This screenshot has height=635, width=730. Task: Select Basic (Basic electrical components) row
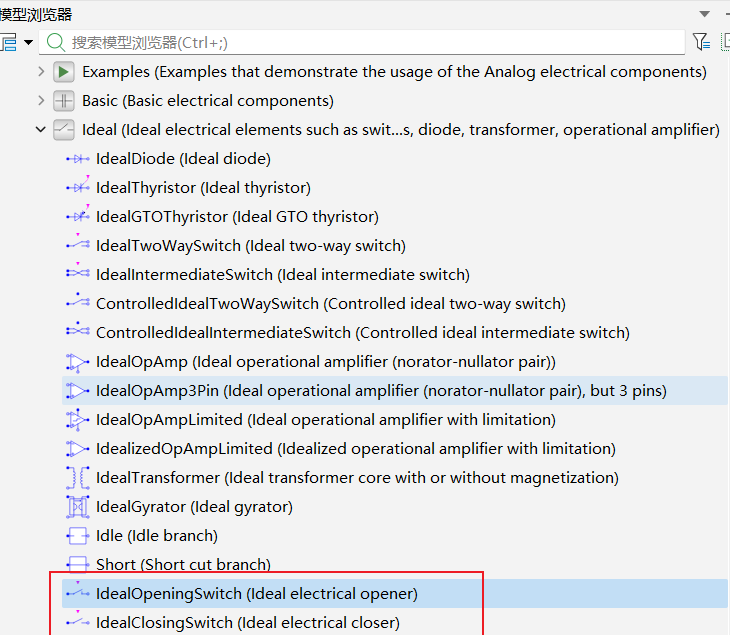tap(208, 101)
